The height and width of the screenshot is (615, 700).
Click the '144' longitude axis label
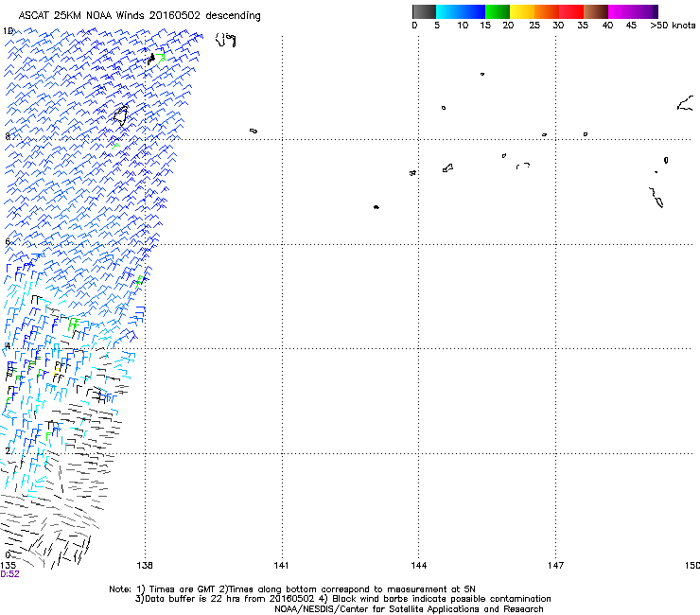[x=419, y=566]
